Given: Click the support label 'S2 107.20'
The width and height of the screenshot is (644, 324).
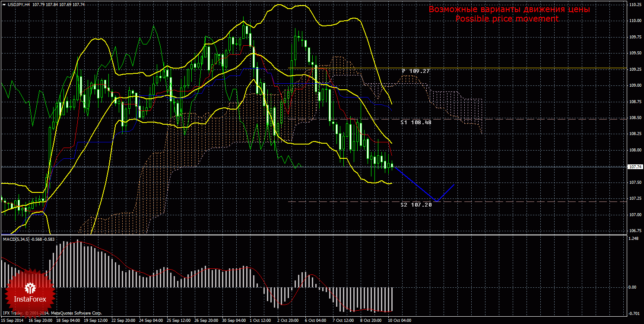Looking at the screenshot, I should [x=416, y=204].
